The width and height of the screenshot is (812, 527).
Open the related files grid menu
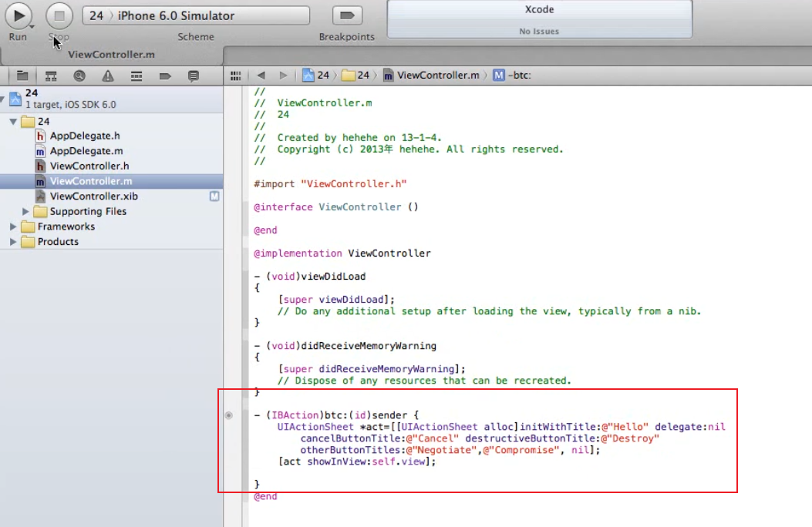236,76
